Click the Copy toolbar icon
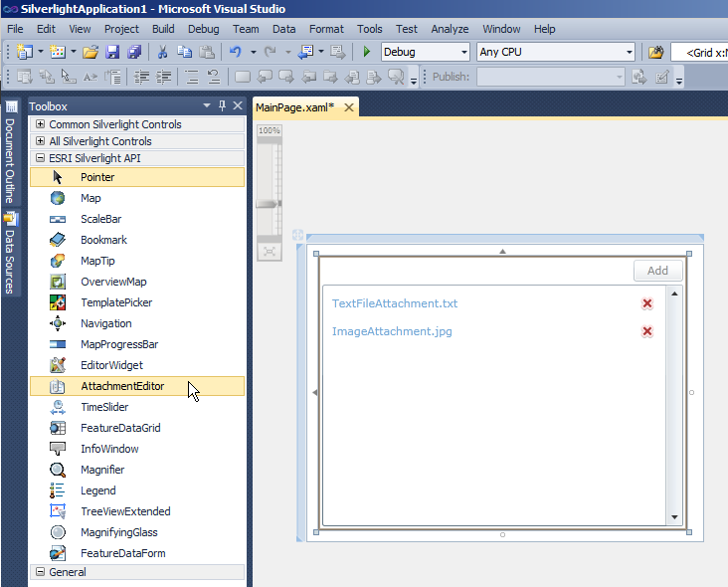This screenshot has height=587, width=728. pyautogui.click(x=185, y=52)
